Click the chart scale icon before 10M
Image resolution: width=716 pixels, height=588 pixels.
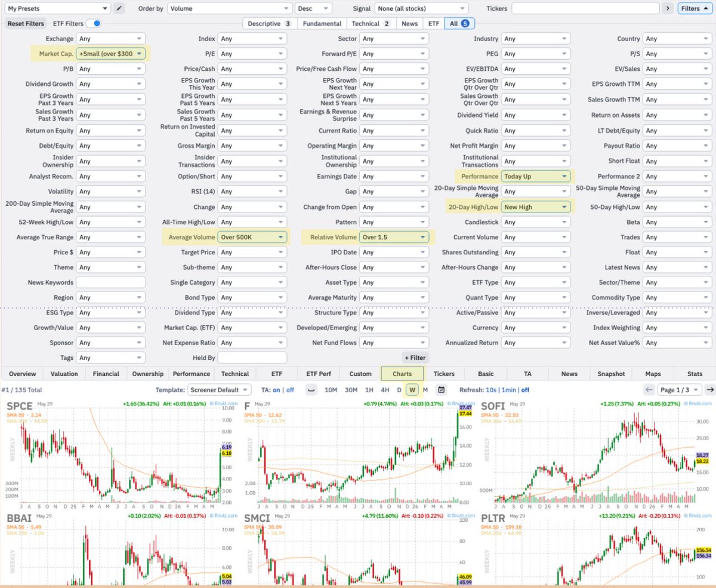point(311,390)
